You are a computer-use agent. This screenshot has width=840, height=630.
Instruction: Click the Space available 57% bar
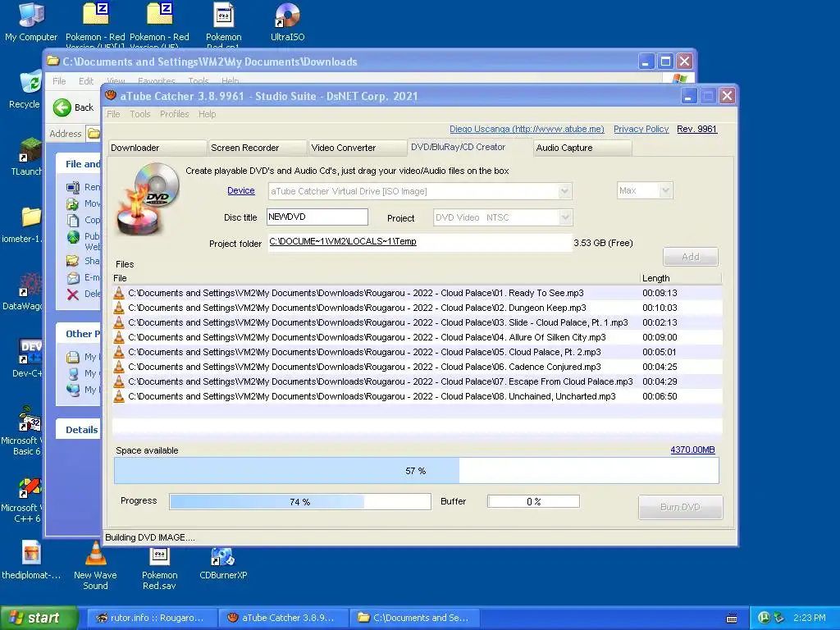point(416,471)
